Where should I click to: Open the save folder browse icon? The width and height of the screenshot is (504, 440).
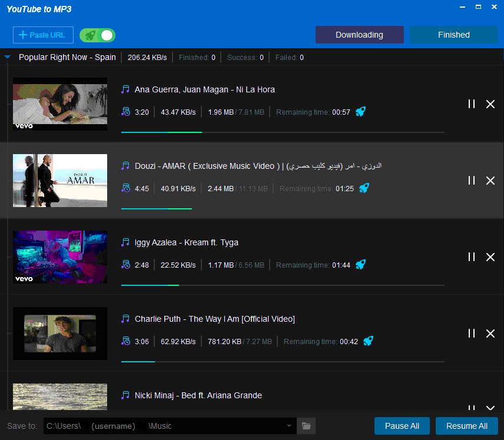[306, 426]
